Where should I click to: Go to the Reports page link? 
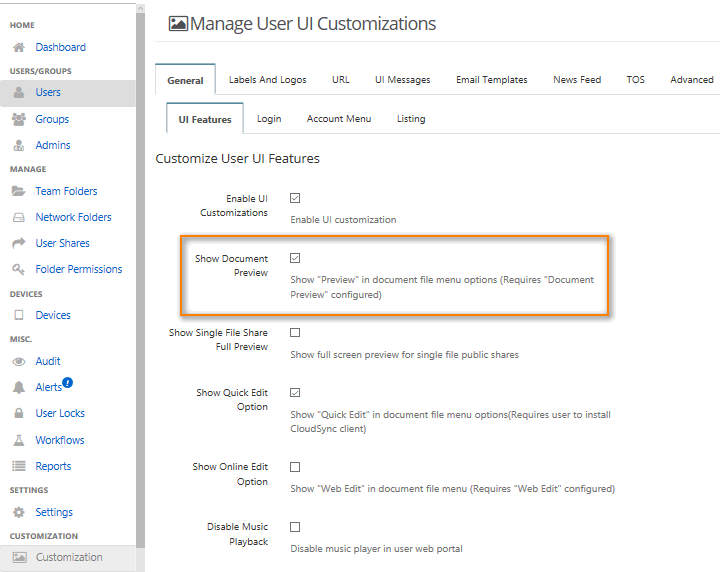pos(53,466)
